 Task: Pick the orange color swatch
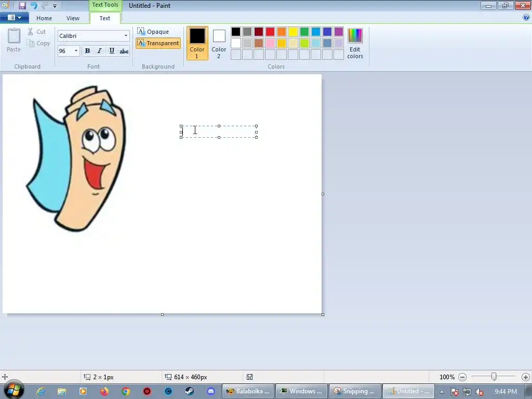pos(282,32)
